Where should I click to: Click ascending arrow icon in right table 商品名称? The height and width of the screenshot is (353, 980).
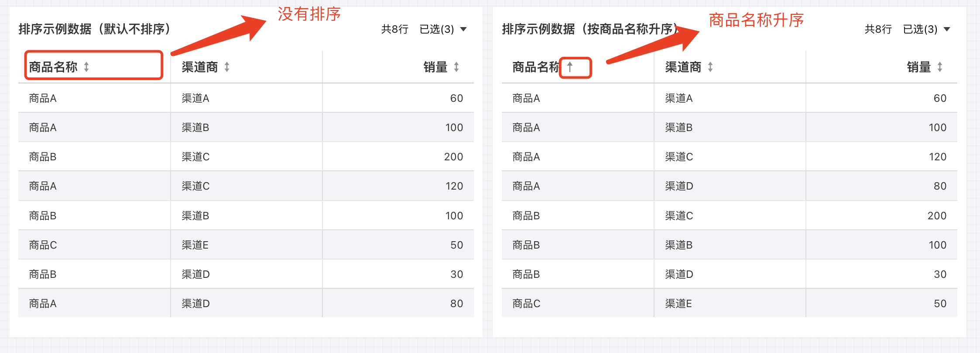pos(570,67)
